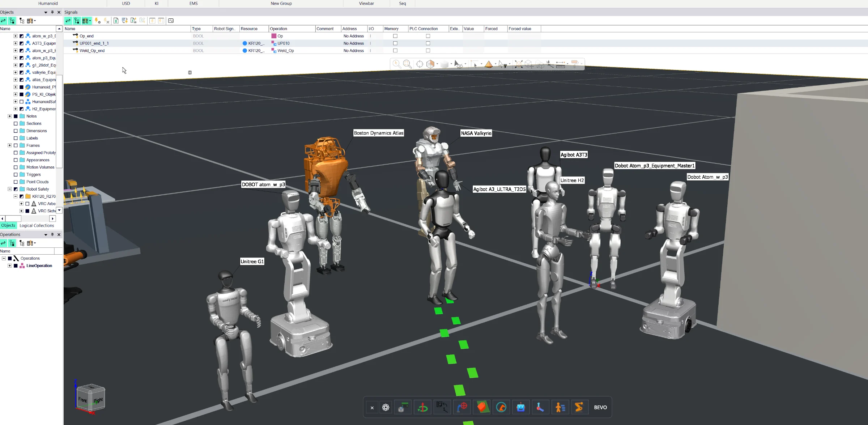Click the BEVO label in floating toolbar

click(x=600, y=407)
